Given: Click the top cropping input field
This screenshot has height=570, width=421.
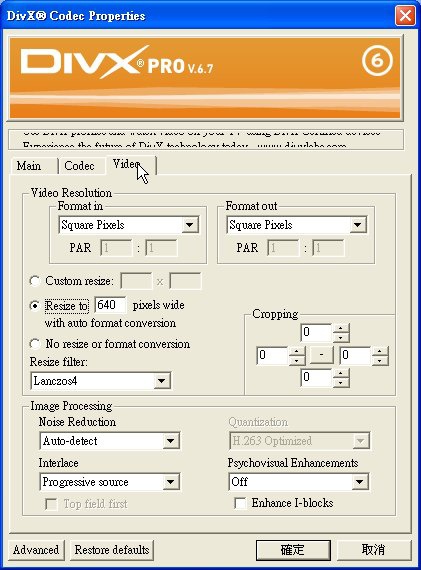Looking at the screenshot, I should (x=316, y=333).
